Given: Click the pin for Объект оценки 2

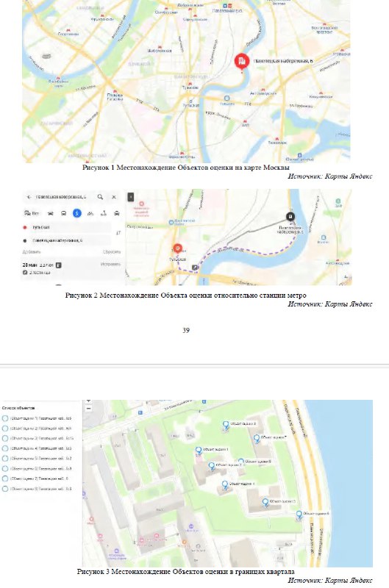Looking at the screenshot, I should [212, 466].
